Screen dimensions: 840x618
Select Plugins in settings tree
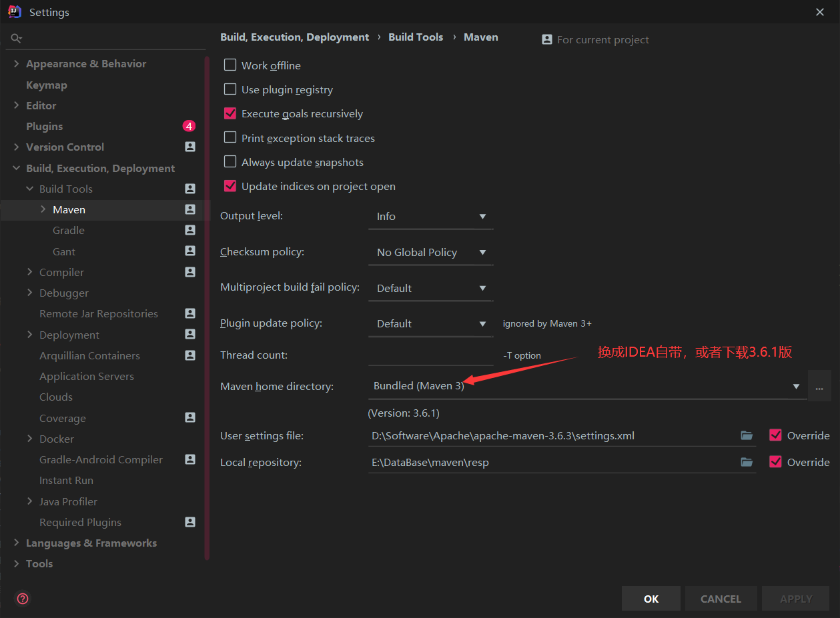pyautogui.click(x=44, y=126)
